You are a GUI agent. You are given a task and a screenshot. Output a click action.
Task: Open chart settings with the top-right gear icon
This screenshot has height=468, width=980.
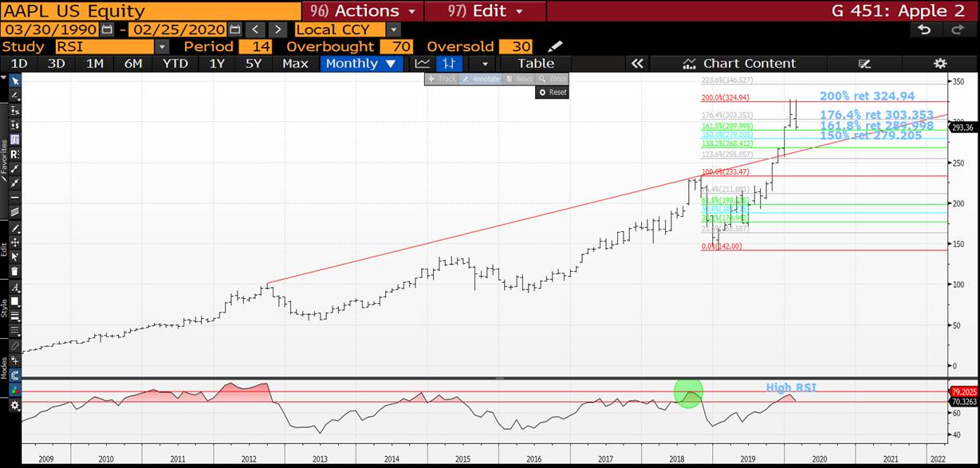(940, 64)
